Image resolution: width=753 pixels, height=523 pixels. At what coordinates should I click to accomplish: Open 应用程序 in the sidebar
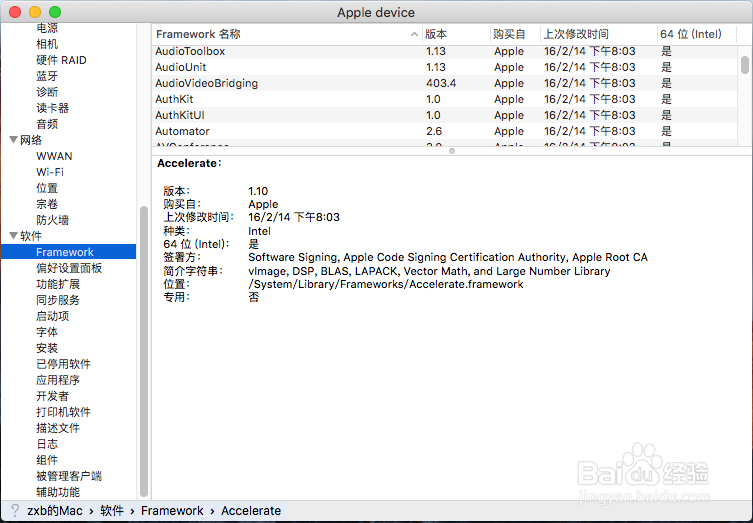58,380
